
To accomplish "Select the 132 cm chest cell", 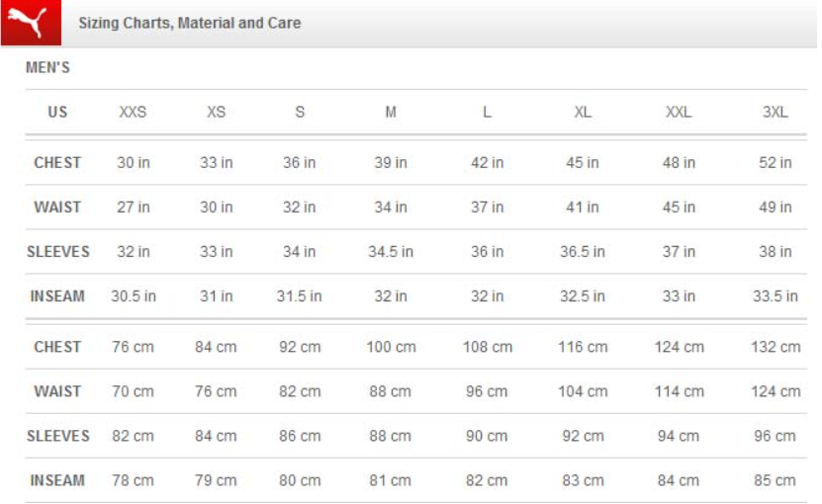I will (776, 347).
